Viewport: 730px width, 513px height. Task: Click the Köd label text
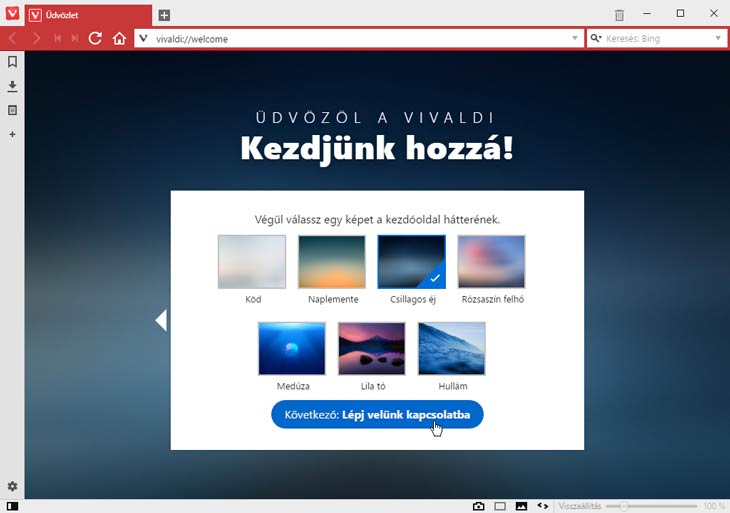tap(253, 299)
